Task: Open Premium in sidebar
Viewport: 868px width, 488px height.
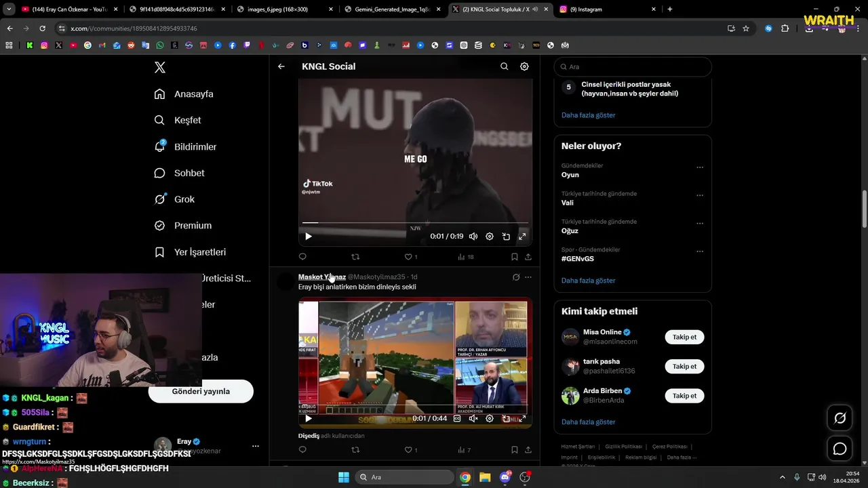Action: pyautogui.click(x=183, y=226)
